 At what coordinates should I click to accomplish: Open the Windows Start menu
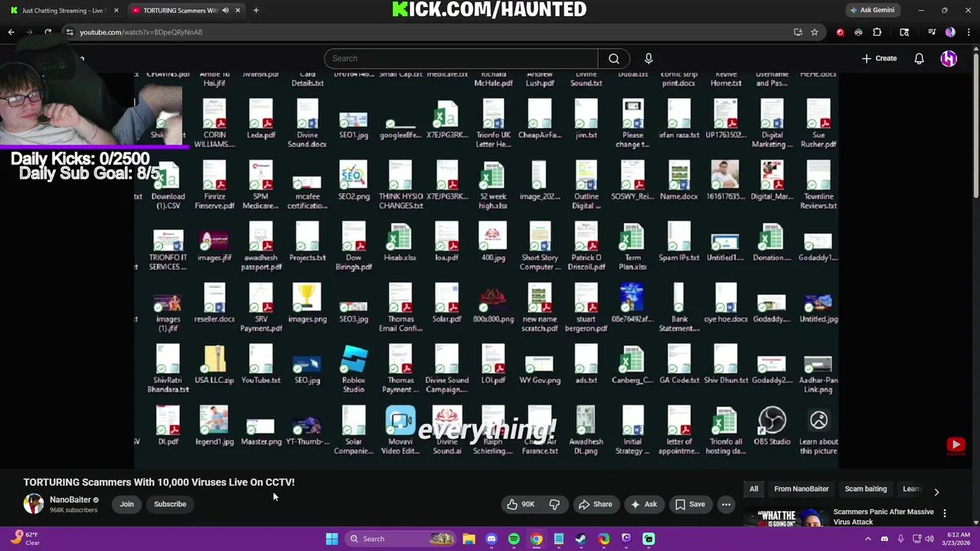[332, 539]
